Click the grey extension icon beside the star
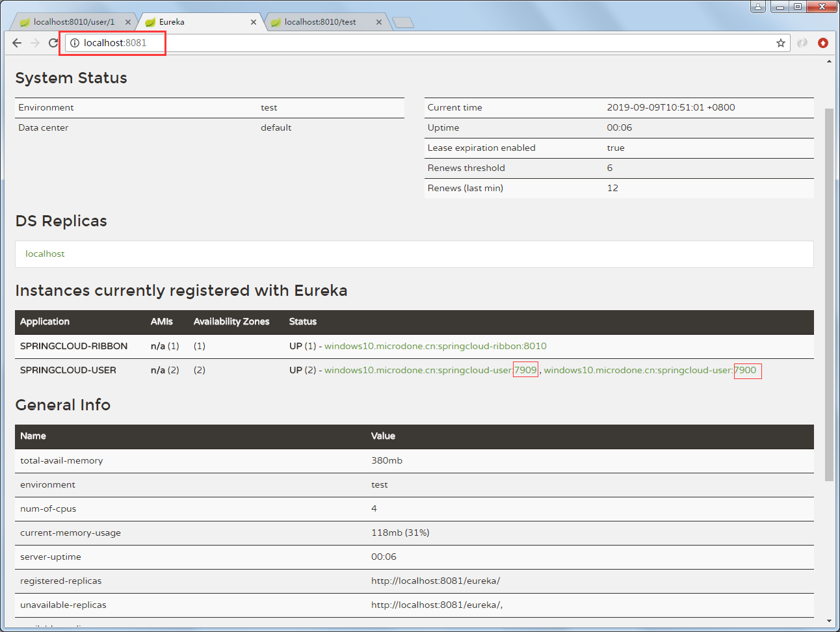Screen dimensions: 840x632 802,43
